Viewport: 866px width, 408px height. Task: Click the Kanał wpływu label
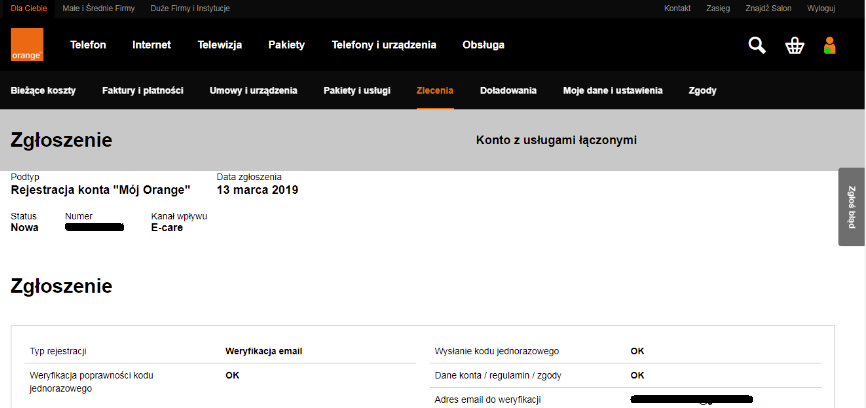(179, 216)
